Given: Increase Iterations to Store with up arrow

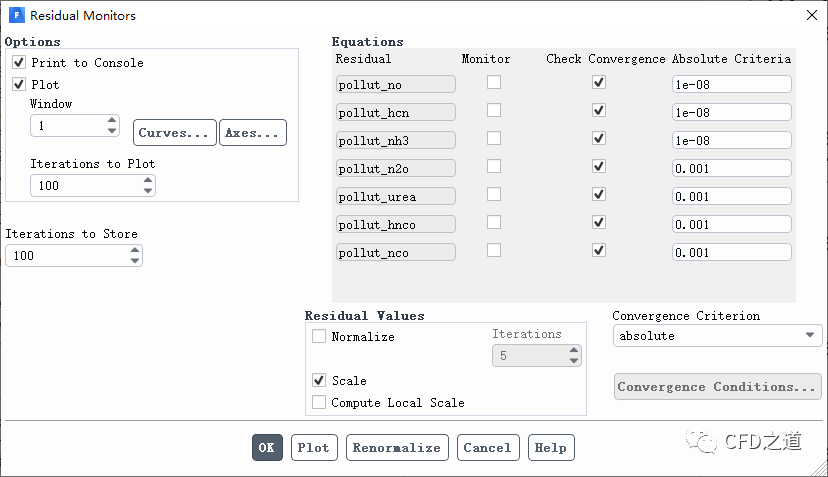Looking at the screenshot, I should (135, 251).
